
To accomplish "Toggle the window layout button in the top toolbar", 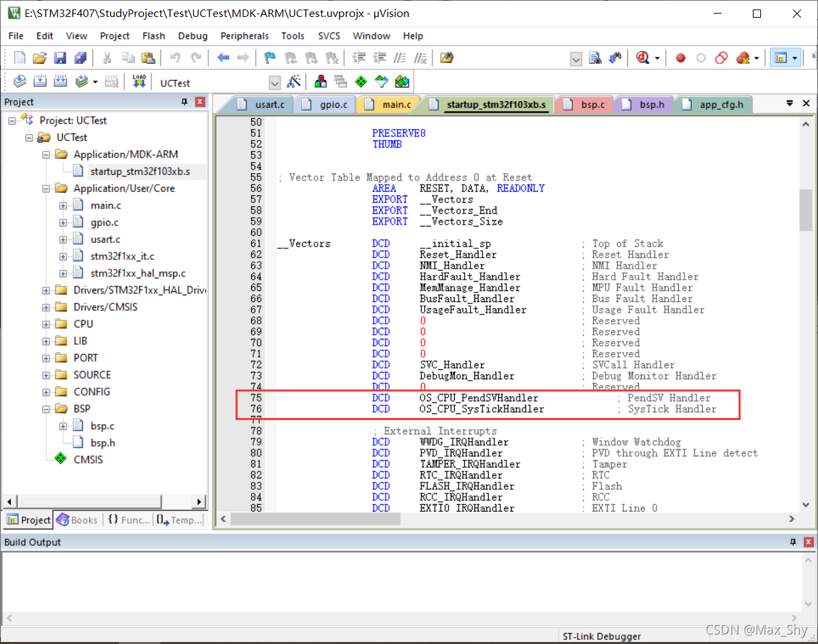I will (x=780, y=58).
